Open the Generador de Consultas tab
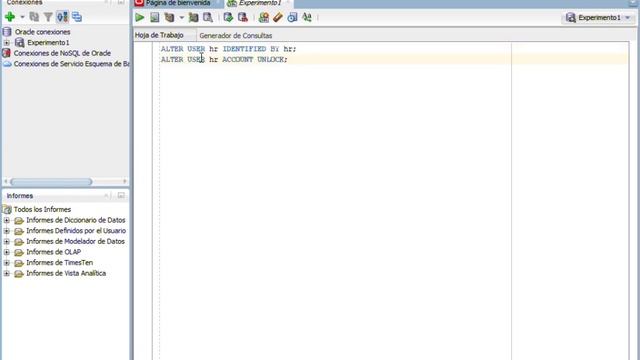The width and height of the screenshot is (640, 360). (x=236, y=36)
